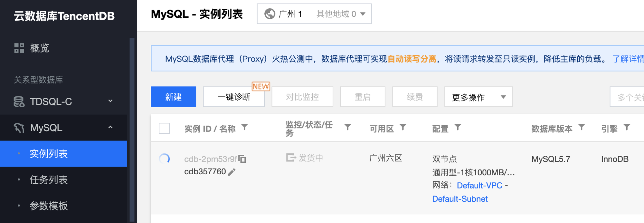Image resolution: width=644 pixels, height=223 pixels.
Task: Click the multi-keyword search field
Action: click(x=627, y=97)
